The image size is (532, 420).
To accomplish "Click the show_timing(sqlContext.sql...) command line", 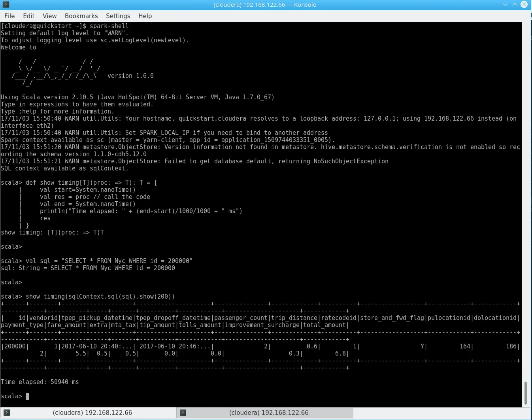I will tap(100, 297).
